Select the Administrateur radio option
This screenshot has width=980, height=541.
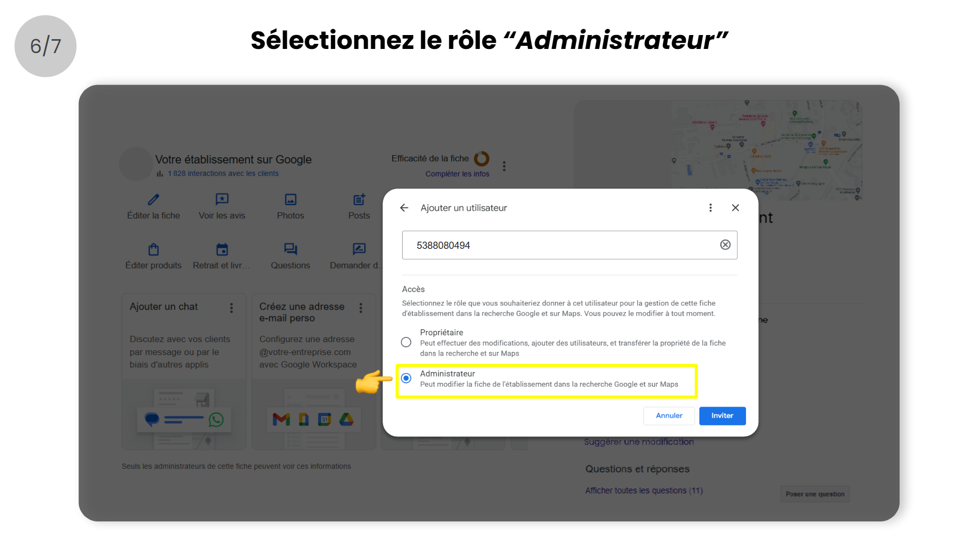point(406,379)
